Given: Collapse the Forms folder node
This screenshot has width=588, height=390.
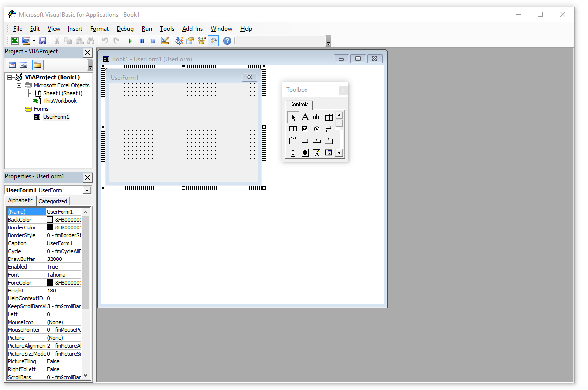Looking at the screenshot, I should (x=19, y=109).
